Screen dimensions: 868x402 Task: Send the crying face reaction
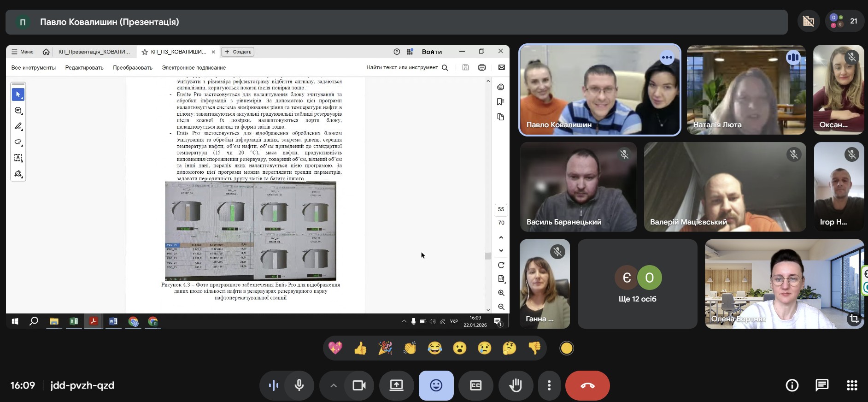(484, 348)
